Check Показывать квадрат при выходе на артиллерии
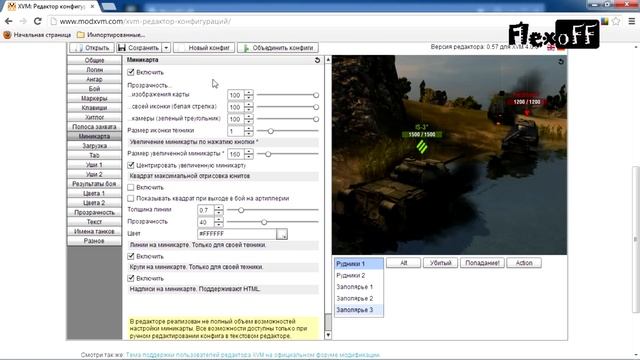The height and width of the screenshot is (360, 640). coord(131,198)
